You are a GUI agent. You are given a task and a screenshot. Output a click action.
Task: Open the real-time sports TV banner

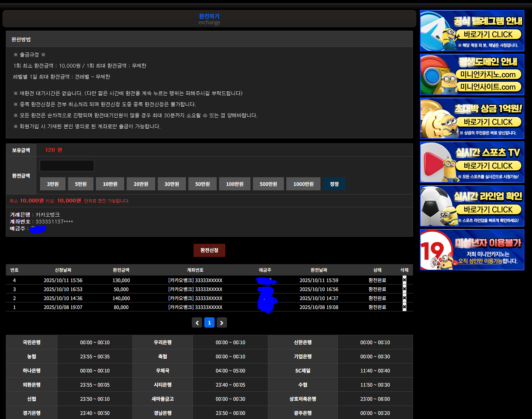coord(472,162)
